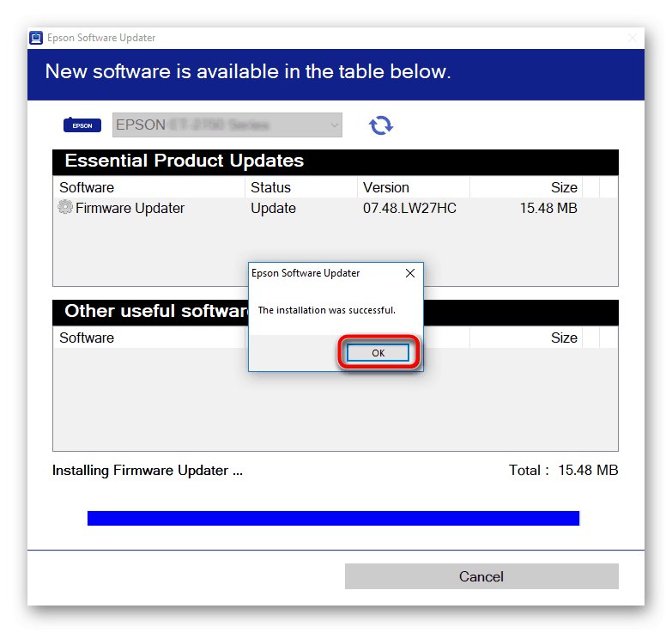This screenshot has height=633, width=672.
Task: Click the Cancel button
Action: 481,576
